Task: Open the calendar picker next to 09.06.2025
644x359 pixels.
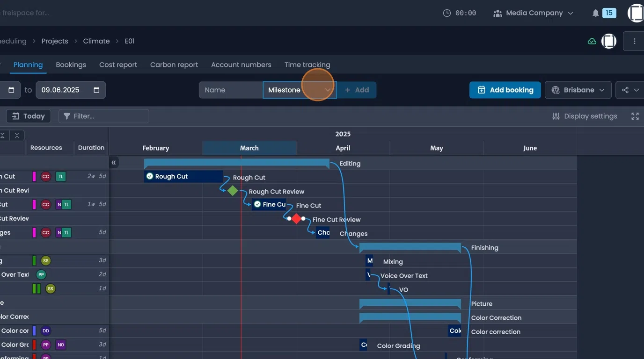Action: point(96,90)
